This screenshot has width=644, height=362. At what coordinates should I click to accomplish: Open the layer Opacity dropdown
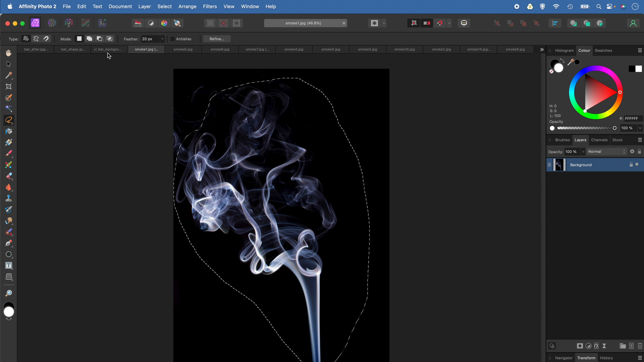583,152
